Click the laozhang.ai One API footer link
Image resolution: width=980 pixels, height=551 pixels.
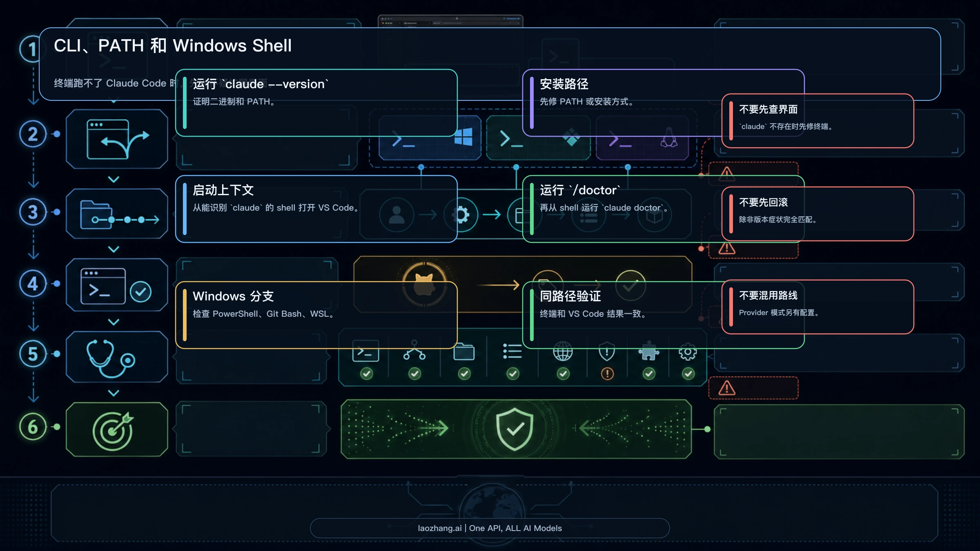pos(490,528)
